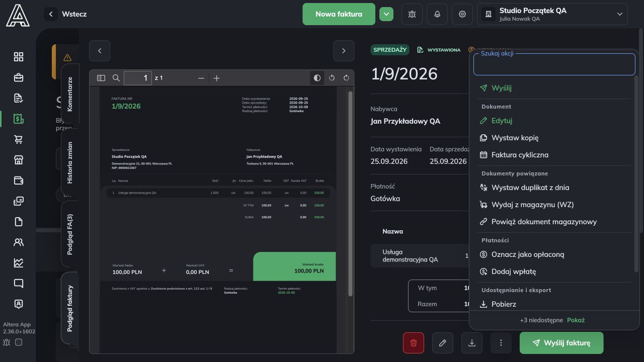
Task: Zoom out the PDF preview
Action: (201, 78)
